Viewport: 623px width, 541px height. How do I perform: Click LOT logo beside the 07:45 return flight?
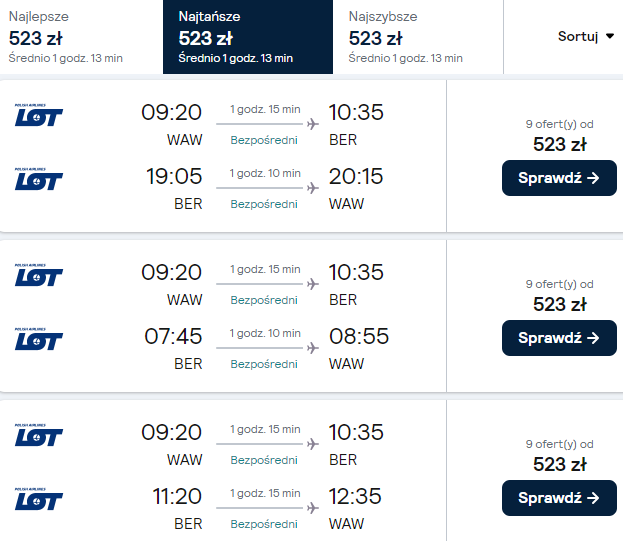pyautogui.click(x=38, y=340)
